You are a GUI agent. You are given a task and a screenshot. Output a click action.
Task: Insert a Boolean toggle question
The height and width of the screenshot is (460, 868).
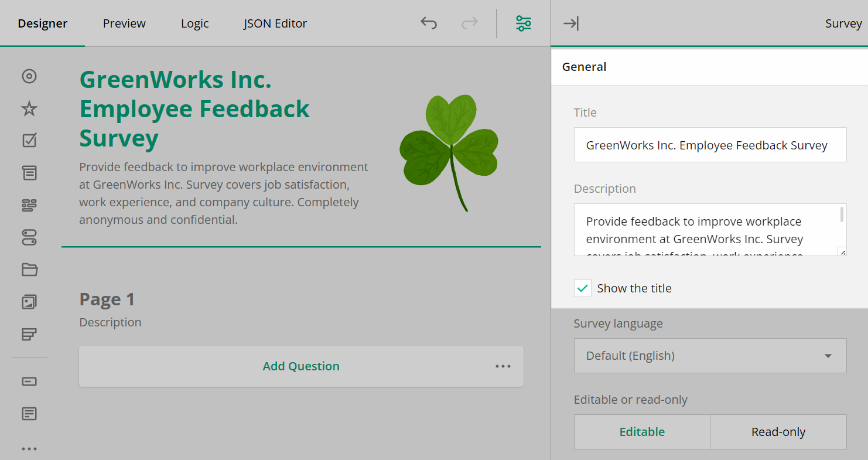point(29,237)
